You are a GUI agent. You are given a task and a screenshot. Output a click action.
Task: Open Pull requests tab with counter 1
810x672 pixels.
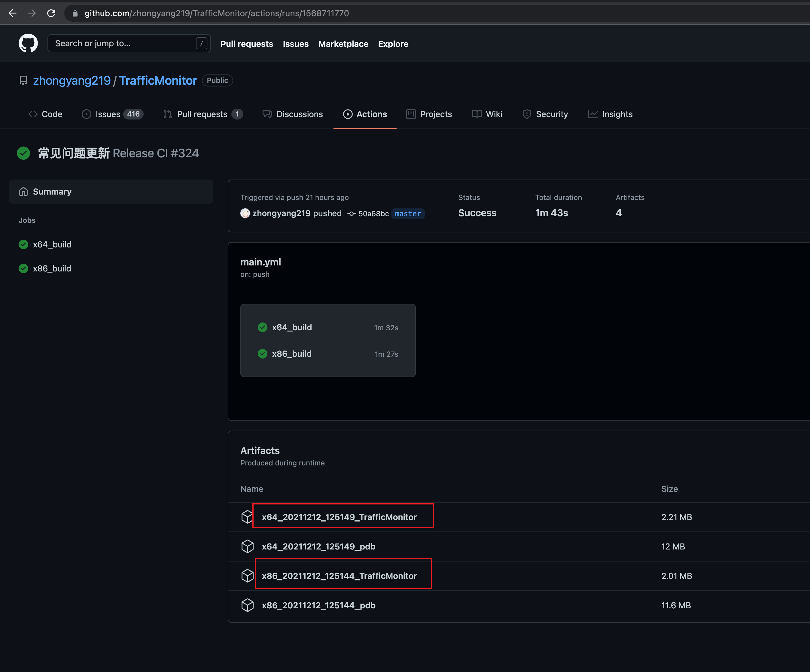202,114
